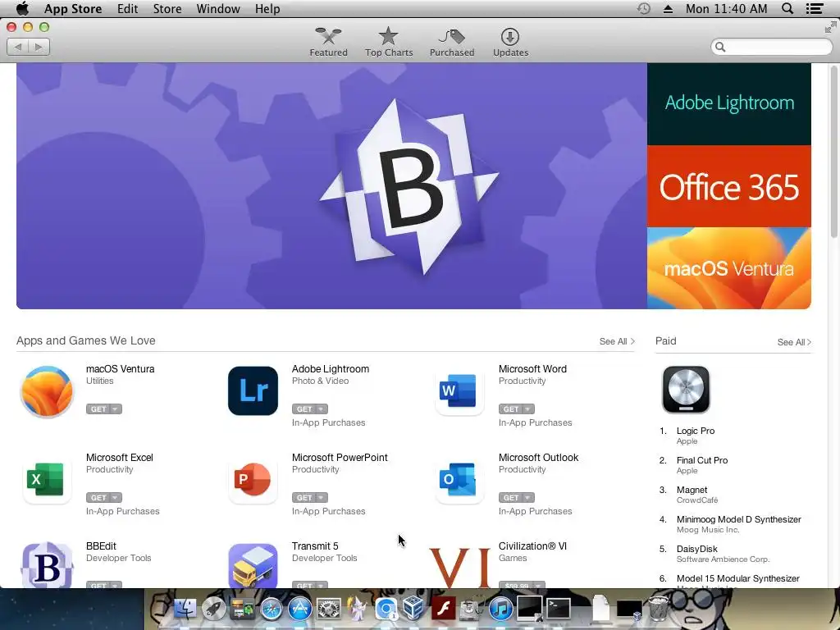Open Flash Player icon in Dock

pyautogui.click(x=443, y=609)
